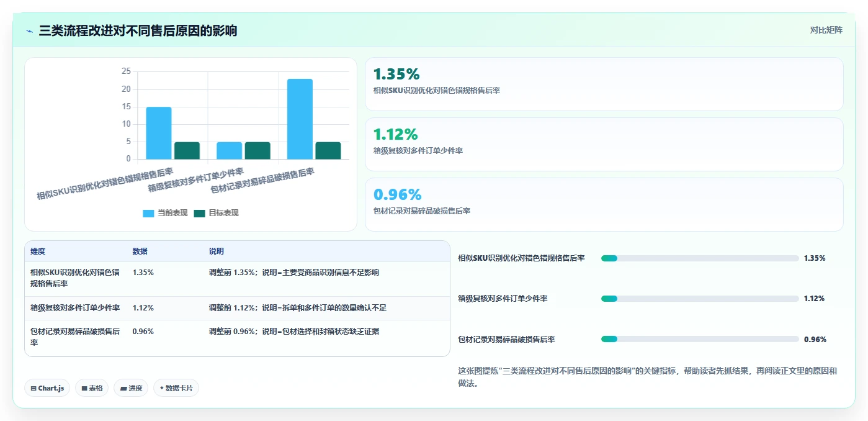Click the 0.96% data card

(604, 204)
